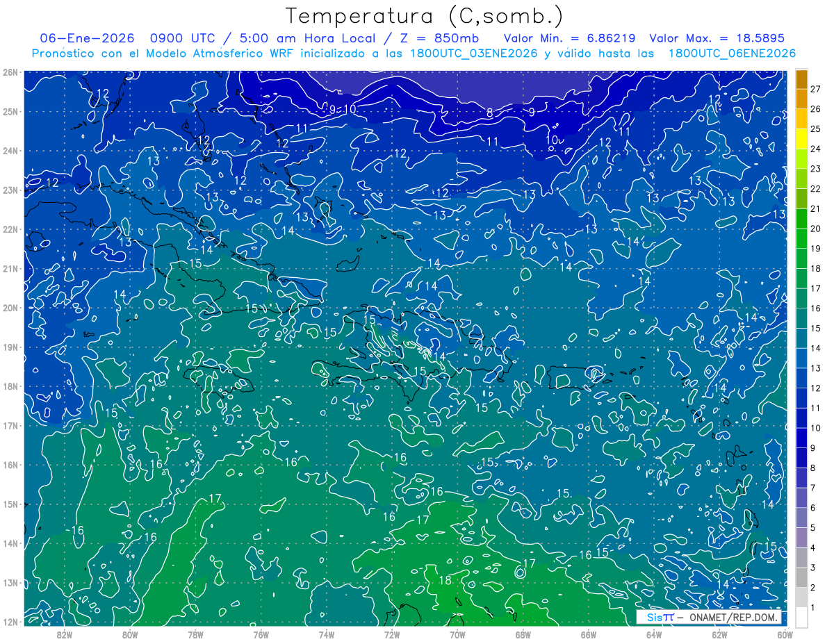
Task: Click latitude axis label '16N'
Action: click(x=10, y=465)
